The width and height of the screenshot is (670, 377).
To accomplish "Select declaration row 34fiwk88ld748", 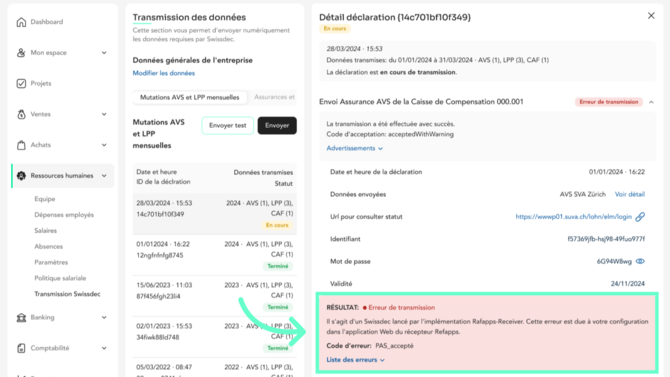I will point(215,337).
